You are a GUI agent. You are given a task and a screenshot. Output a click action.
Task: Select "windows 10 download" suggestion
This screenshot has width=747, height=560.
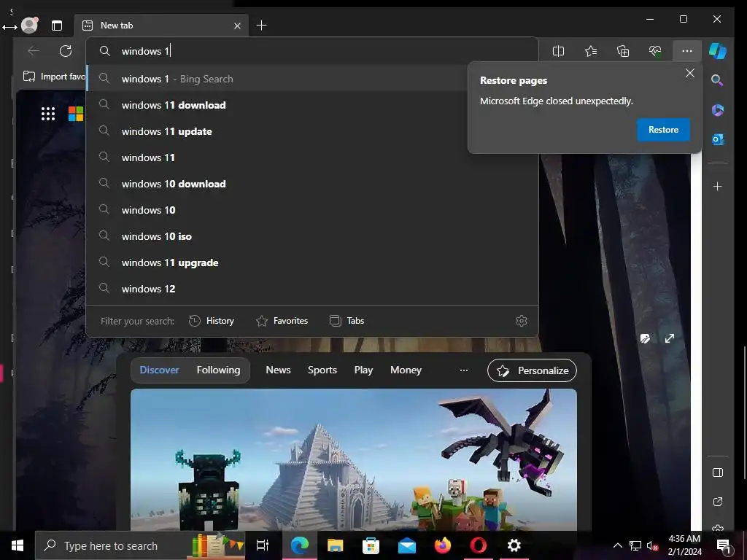pos(312,184)
